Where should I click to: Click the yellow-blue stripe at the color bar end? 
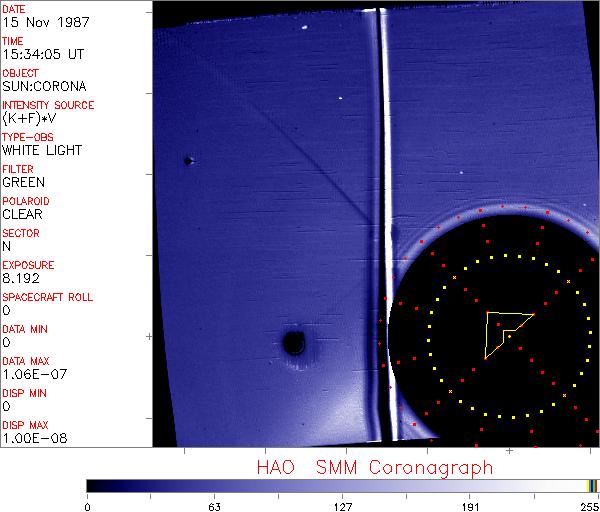pyautogui.click(x=593, y=485)
